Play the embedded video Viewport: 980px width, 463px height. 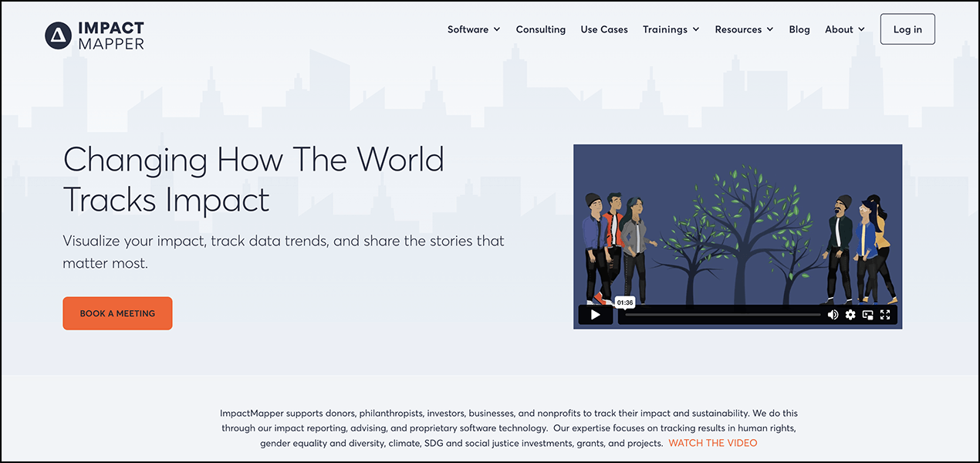point(595,315)
